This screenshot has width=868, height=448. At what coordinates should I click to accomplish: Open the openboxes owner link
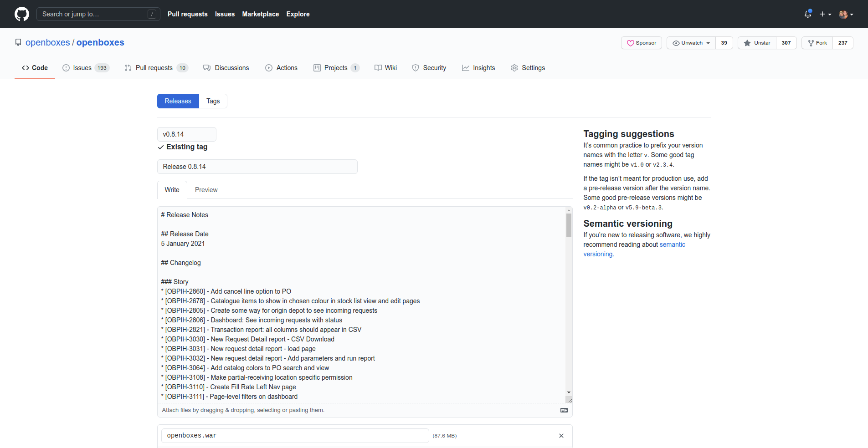[48, 42]
